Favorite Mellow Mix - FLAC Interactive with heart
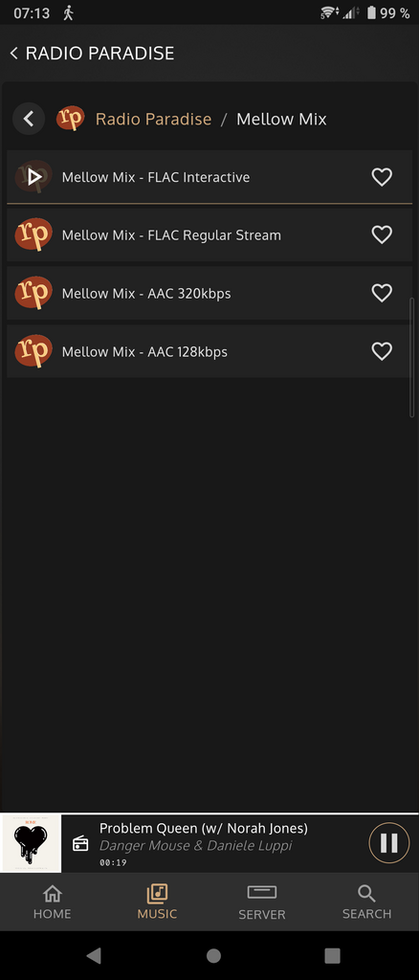The width and height of the screenshot is (419, 980). click(x=382, y=177)
